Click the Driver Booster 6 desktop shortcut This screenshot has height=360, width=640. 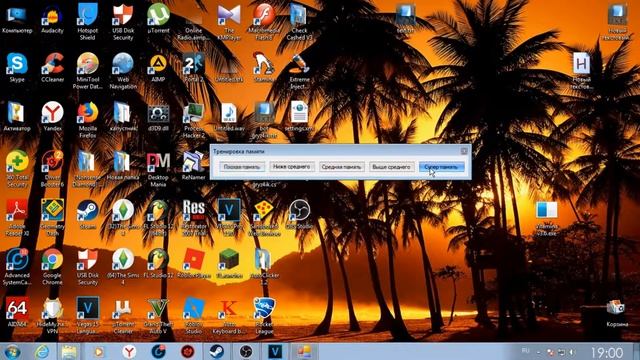pos(52,169)
